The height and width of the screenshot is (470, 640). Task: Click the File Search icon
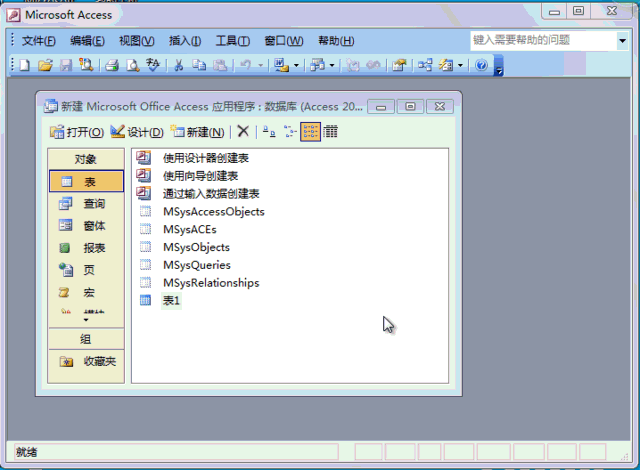pyautogui.click(x=86, y=65)
